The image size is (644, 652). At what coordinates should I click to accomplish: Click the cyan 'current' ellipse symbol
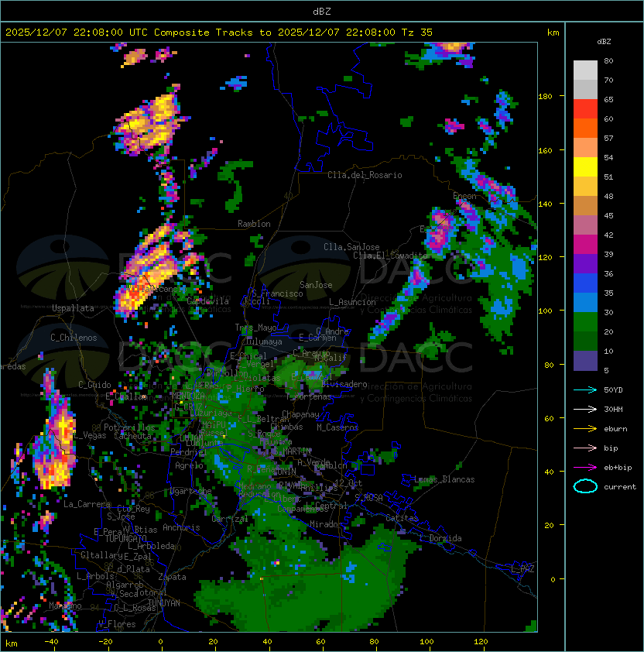click(585, 486)
